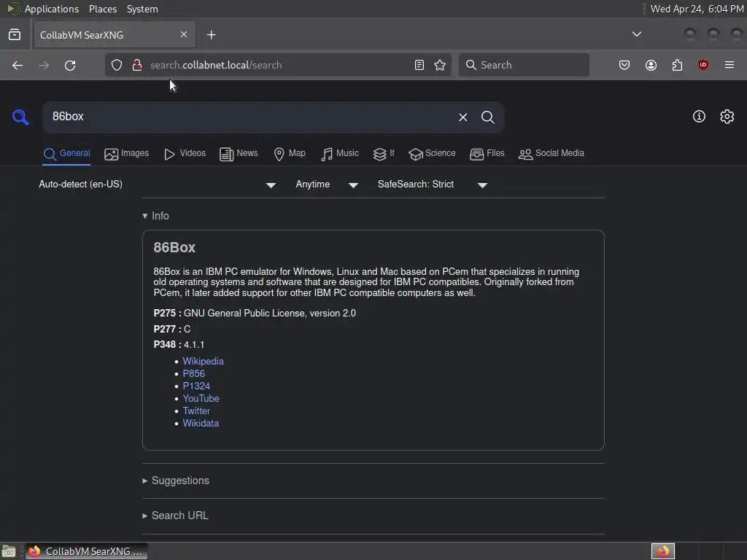Open tracking protection shield icon
The width and height of the screenshot is (747, 560).
(x=117, y=65)
